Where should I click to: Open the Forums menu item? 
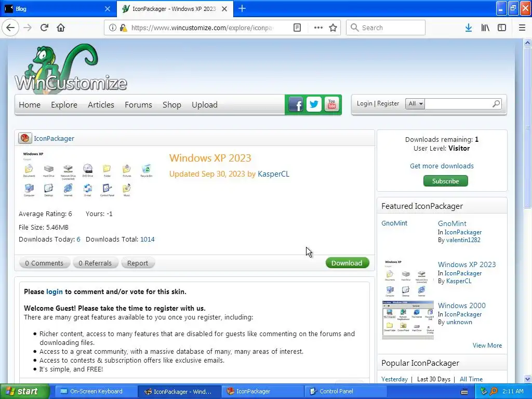[138, 104]
